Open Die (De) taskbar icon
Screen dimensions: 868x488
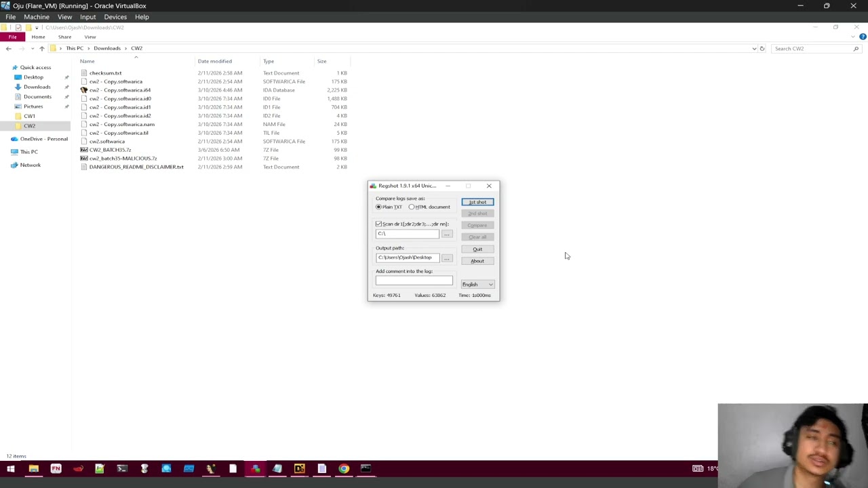coord(300,468)
